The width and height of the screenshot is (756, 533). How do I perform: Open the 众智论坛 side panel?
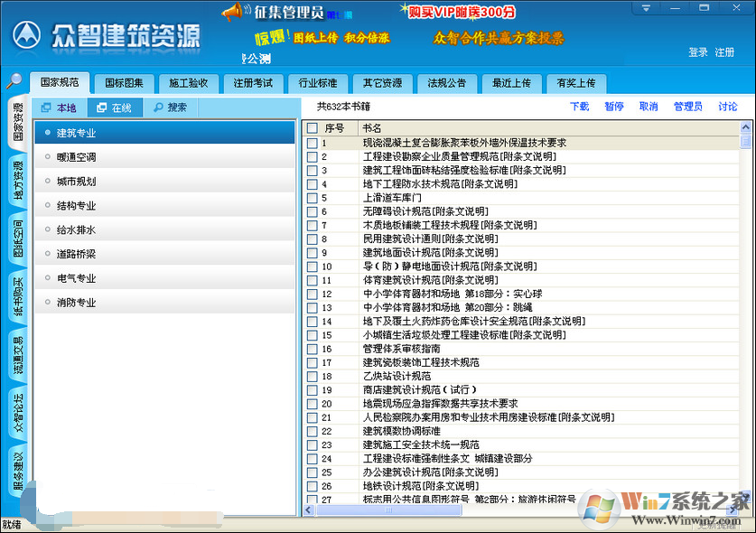coord(13,415)
